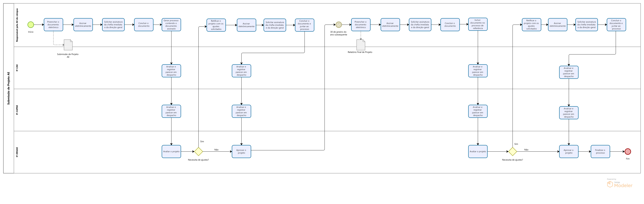Viewport: 644px width, 204px height.
Task: Select the IF-CAPAE lane label
Action: pyautogui.click(x=17, y=110)
